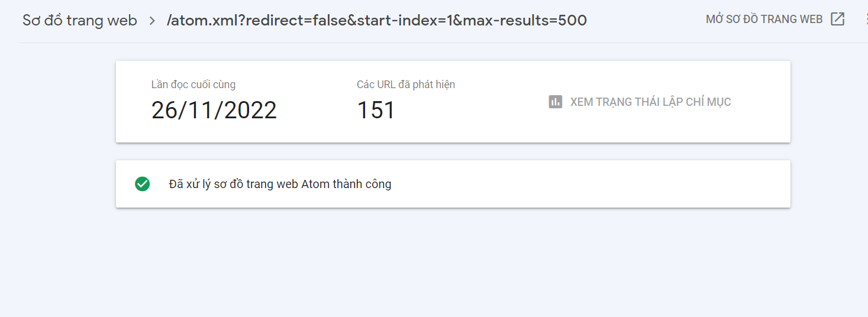This screenshot has width=868, height=317.
Task: Click the bar chart index status icon
Action: coord(555,102)
